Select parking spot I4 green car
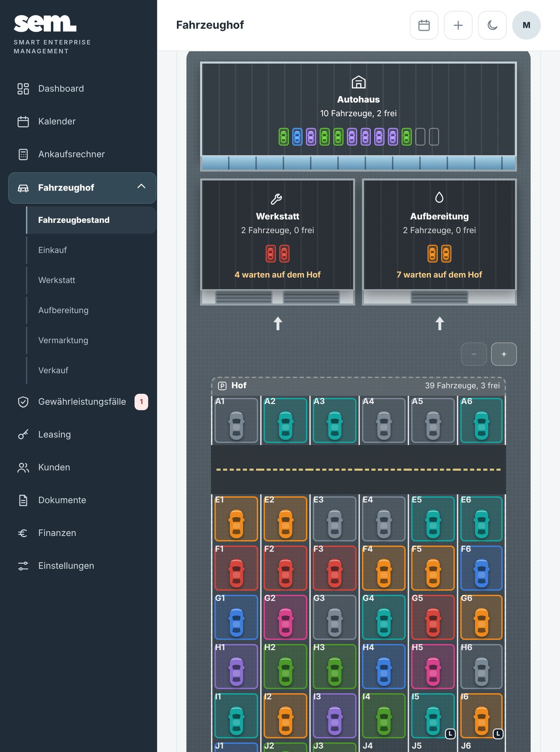This screenshot has width=560, height=752. (384, 716)
